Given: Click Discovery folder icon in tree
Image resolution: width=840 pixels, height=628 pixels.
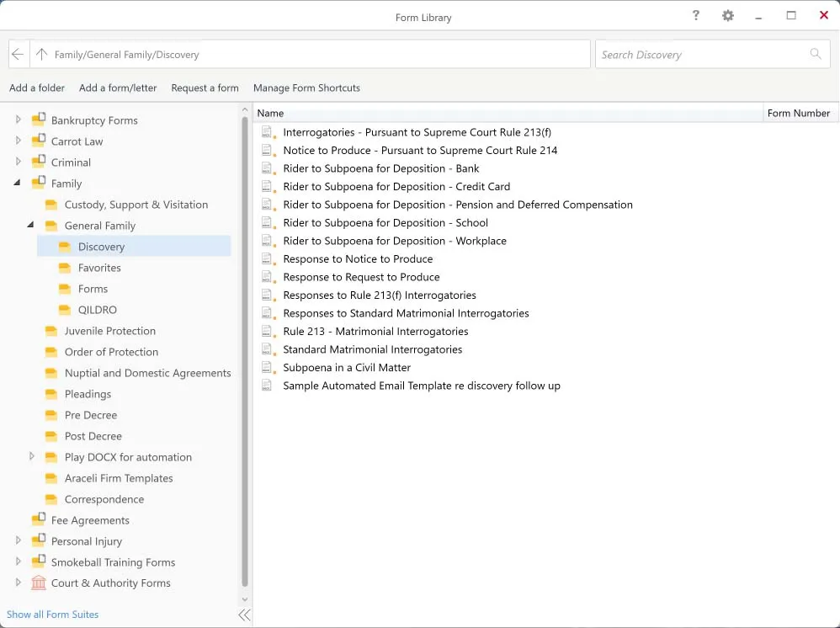Looking at the screenshot, I should pyautogui.click(x=65, y=247).
